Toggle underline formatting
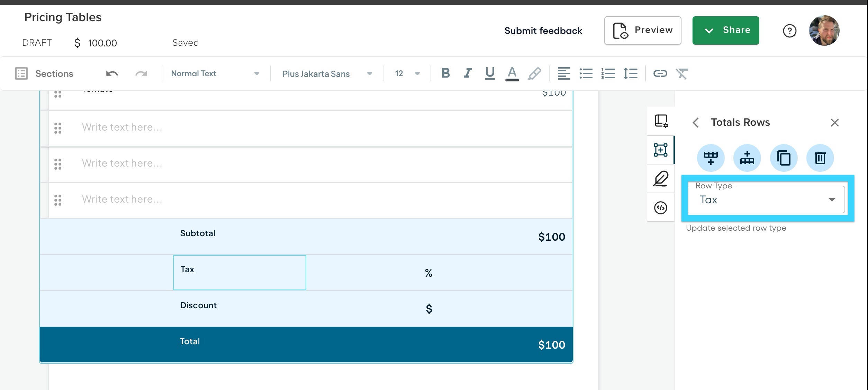868x390 pixels. coord(490,73)
